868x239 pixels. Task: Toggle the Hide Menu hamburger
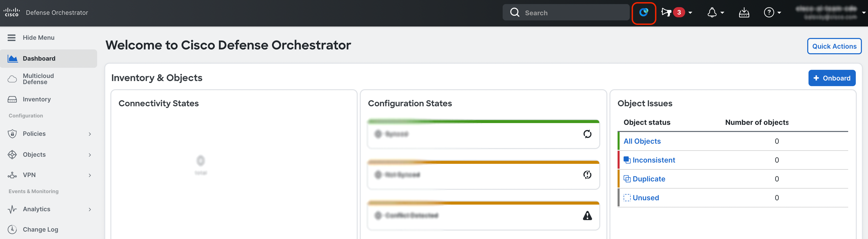click(12, 37)
